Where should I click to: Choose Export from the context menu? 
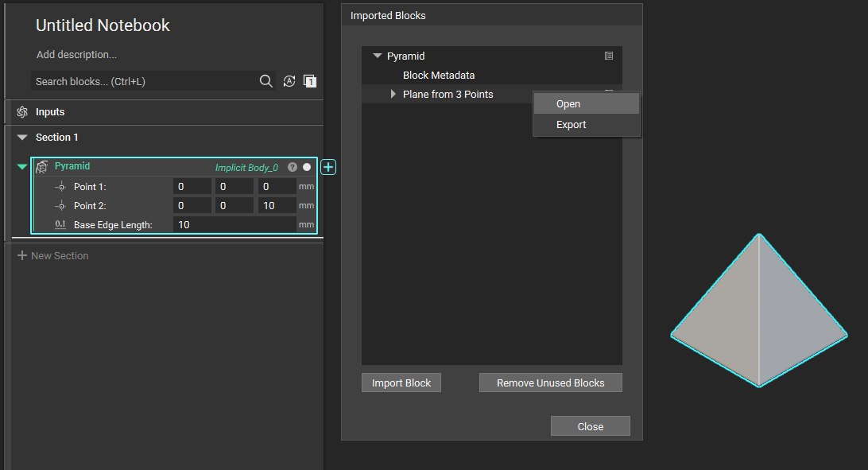587,125
